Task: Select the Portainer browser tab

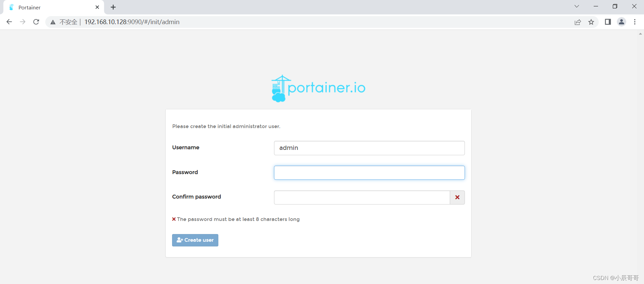Action: pos(54,7)
